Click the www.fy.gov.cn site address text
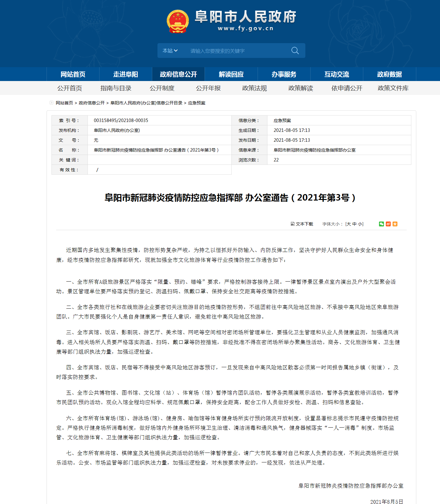 pyautogui.click(x=246, y=28)
